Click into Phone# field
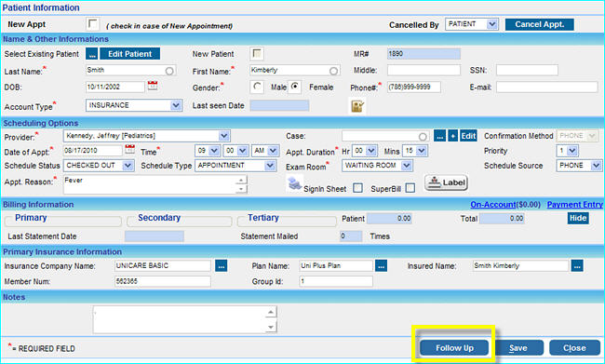This screenshot has width=605, height=364. click(x=413, y=87)
